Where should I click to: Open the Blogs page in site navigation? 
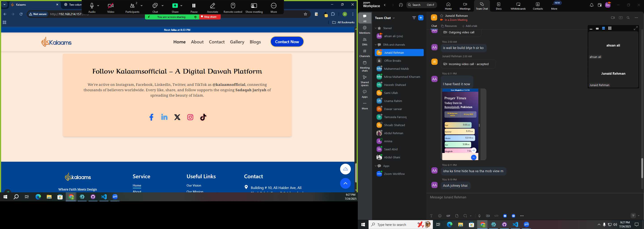[255, 42]
